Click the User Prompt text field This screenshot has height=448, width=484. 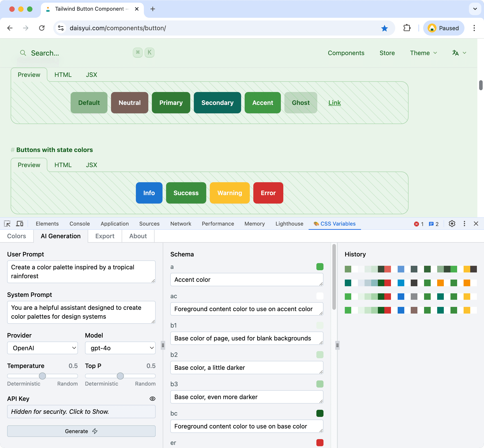(x=81, y=272)
